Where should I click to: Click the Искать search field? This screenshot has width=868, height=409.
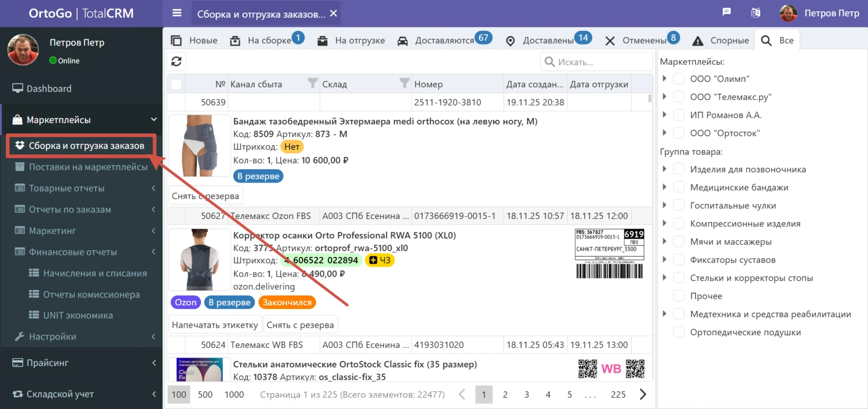point(597,62)
